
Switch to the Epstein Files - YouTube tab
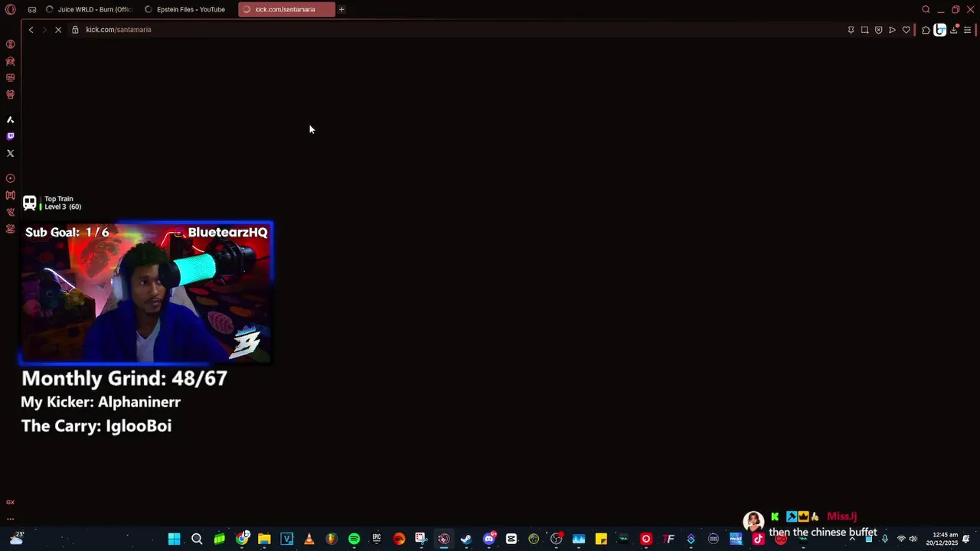pos(188,9)
